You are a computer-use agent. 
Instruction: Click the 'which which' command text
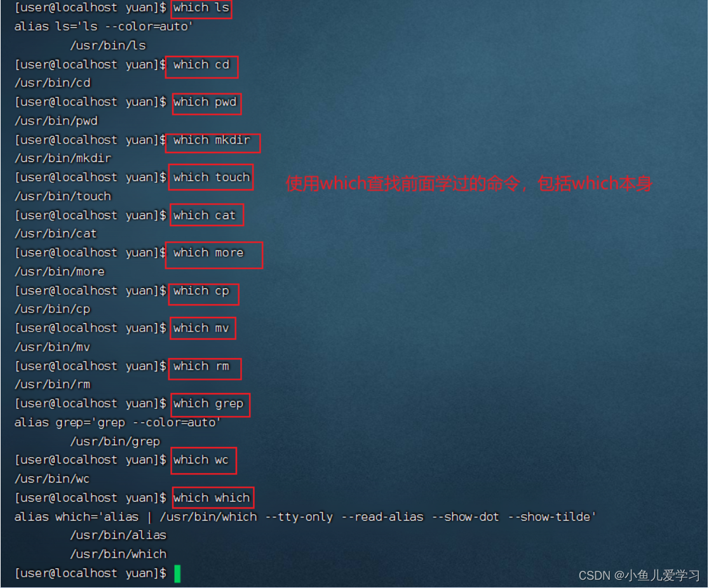[212, 498]
